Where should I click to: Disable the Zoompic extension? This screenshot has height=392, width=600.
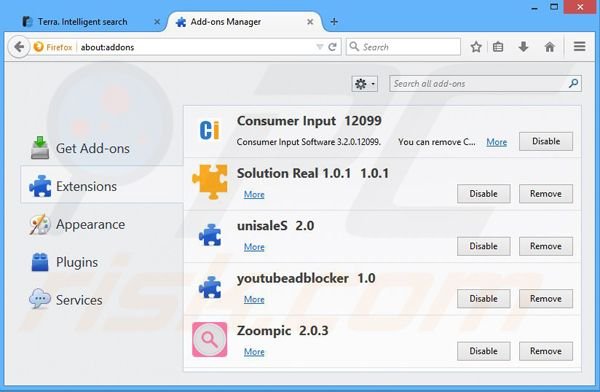click(484, 351)
